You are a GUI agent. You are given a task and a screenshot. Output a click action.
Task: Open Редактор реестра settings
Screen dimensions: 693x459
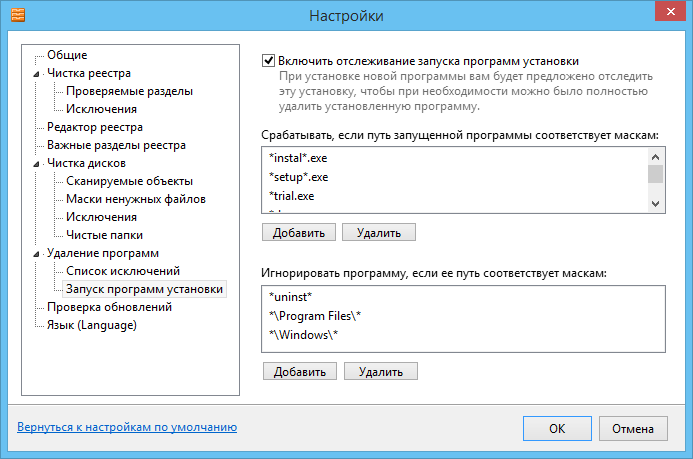point(108,127)
